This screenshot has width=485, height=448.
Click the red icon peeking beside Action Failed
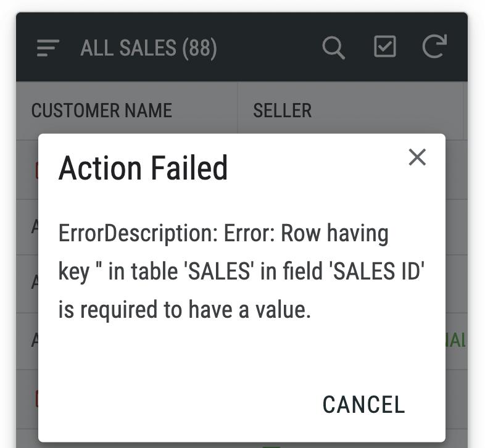(x=36, y=170)
